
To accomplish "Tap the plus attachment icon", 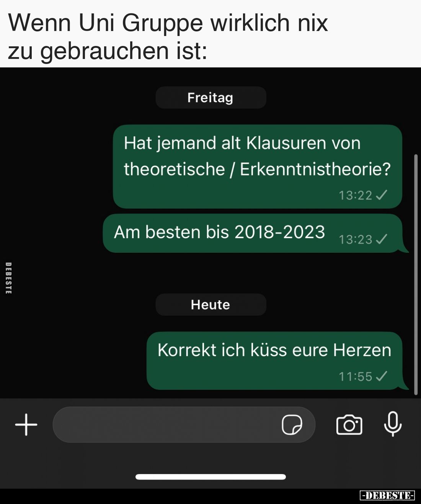I will click(26, 425).
